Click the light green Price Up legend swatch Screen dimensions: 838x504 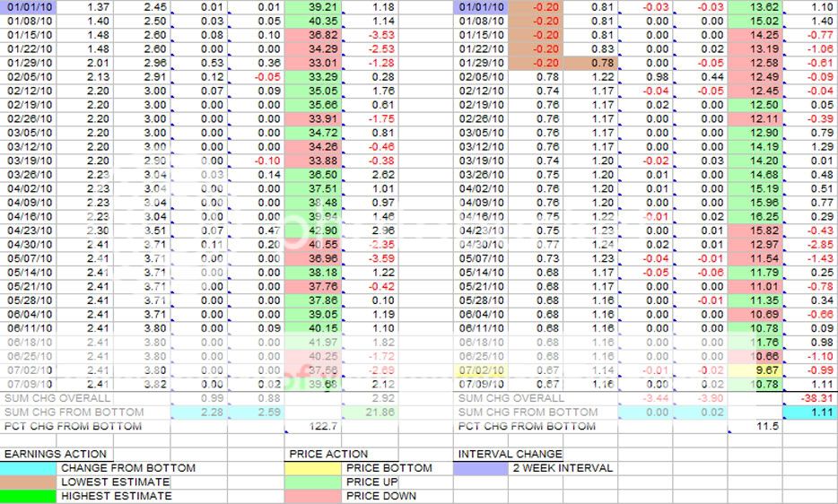[x=314, y=482]
